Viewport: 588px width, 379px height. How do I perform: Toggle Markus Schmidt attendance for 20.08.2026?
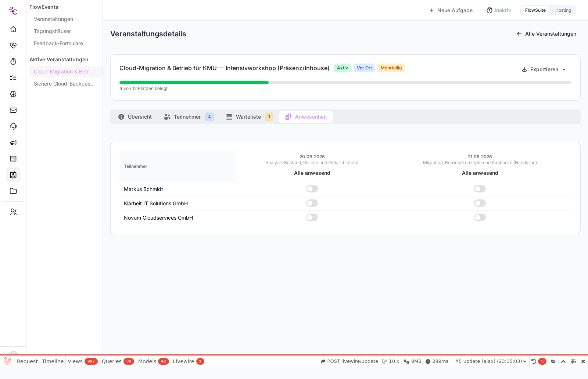coord(312,189)
